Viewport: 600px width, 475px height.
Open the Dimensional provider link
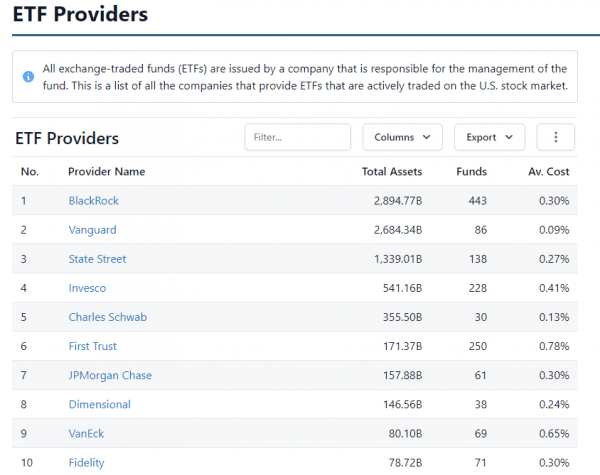pos(99,404)
